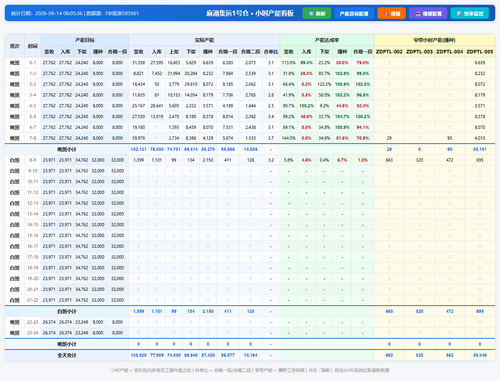Click 122.2% rate in the 2-3 row

coord(324,84)
